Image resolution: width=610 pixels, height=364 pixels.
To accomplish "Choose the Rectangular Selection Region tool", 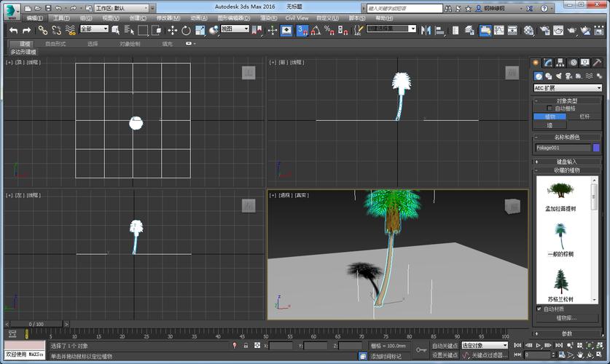I will point(143,30).
